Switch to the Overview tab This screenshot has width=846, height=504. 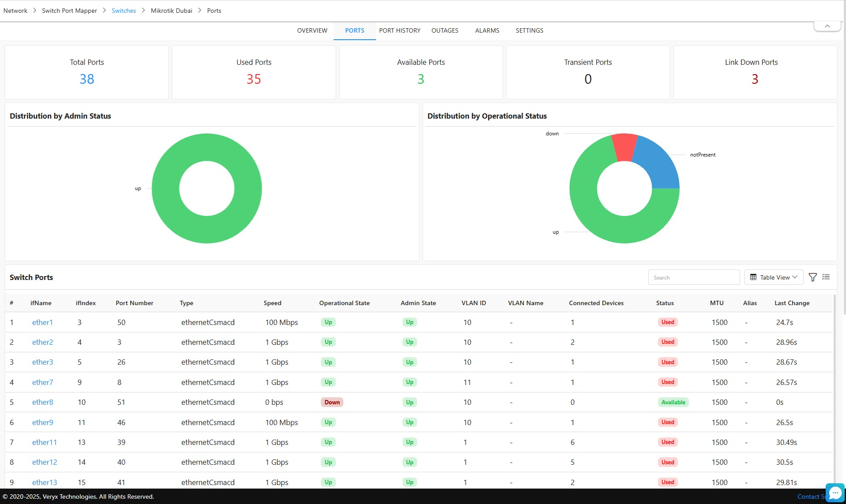tap(312, 30)
